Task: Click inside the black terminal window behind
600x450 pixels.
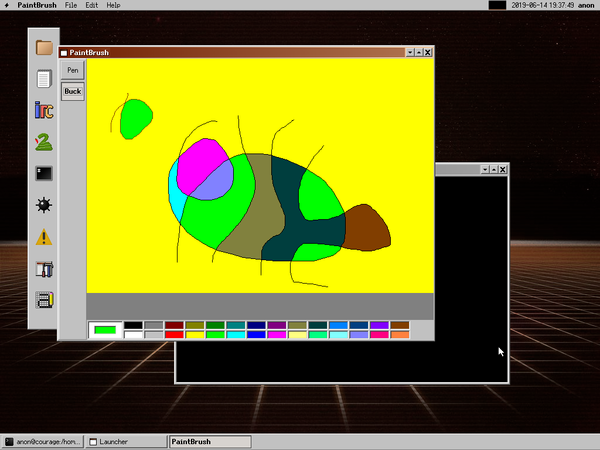Action: pyautogui.click(x=471, y=268)
